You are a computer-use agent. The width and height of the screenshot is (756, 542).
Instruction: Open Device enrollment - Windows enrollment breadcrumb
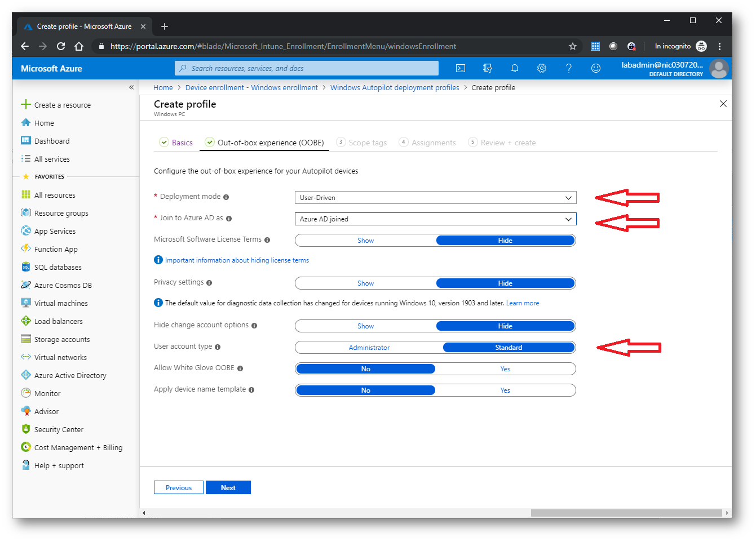pos(251,87)
